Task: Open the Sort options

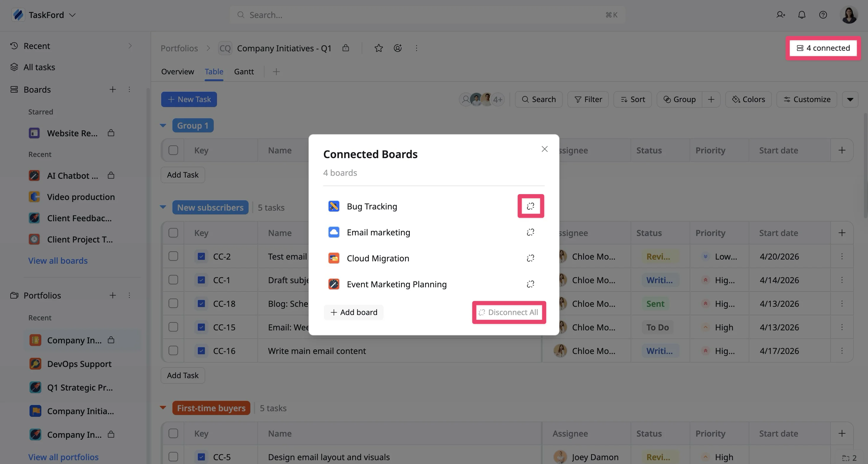Action: point(632,99)
